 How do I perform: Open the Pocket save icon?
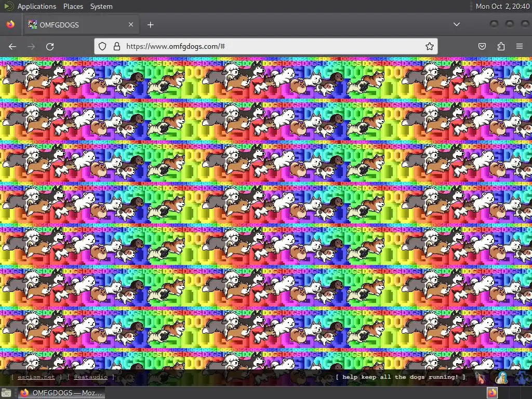482,46
